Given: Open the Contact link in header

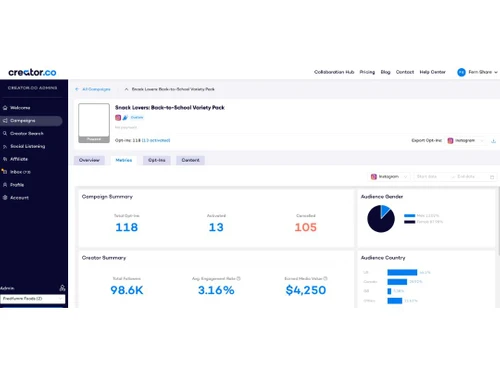Looking at the screenshot, I should (x=405, y=72).
